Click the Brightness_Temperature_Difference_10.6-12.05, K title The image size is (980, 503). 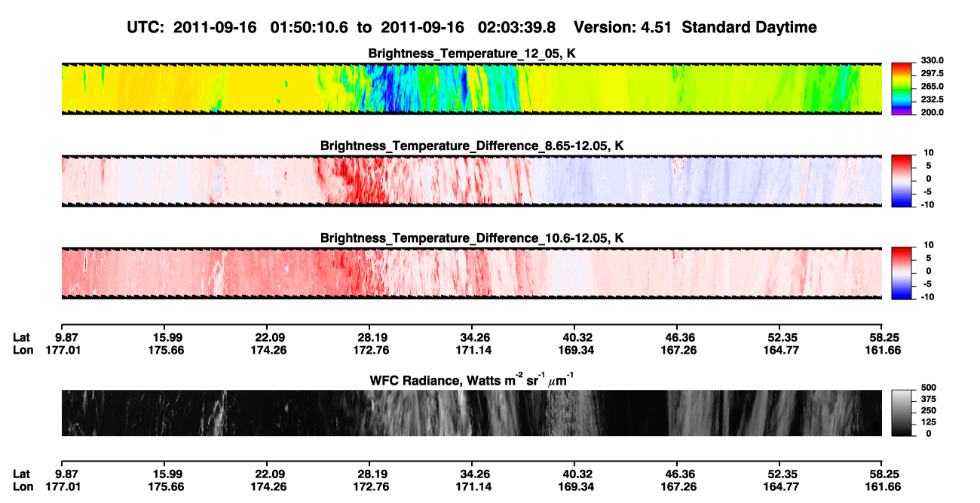click(x=472, y=238)
